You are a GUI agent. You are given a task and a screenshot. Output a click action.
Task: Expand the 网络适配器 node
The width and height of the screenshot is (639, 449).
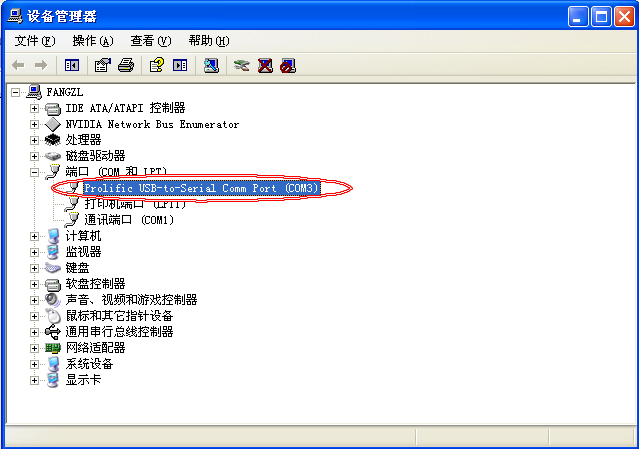point(34,348)
